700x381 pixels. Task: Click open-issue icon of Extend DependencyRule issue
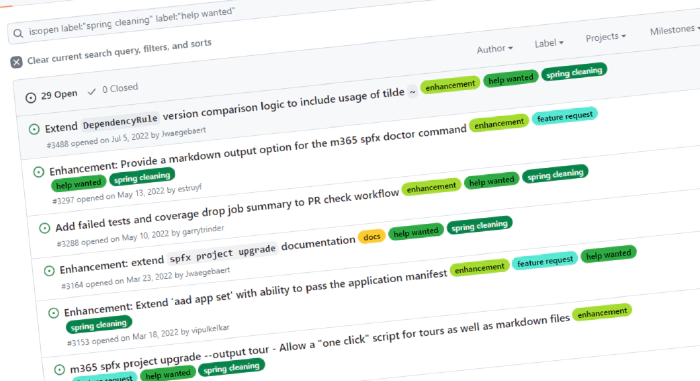[x=34, y=130]
